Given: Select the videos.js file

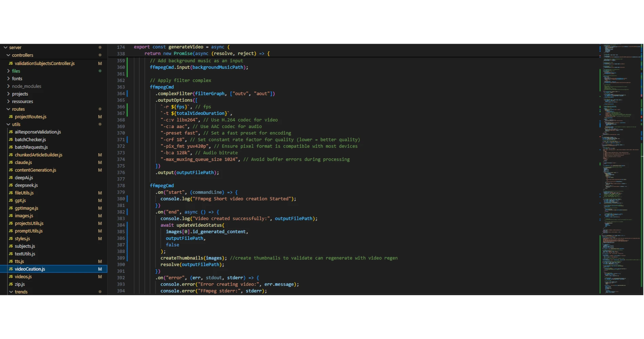Looking at the screenshot, I should coord(23,277).
